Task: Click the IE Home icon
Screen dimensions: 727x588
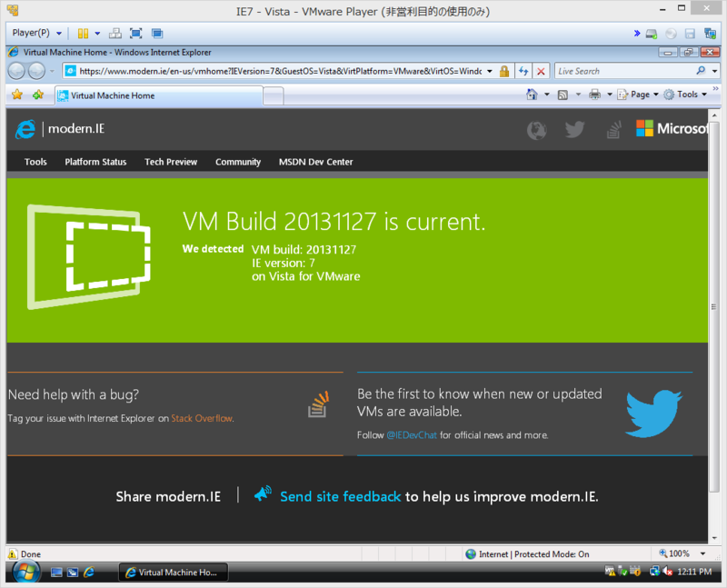Action: click(532, 95)
